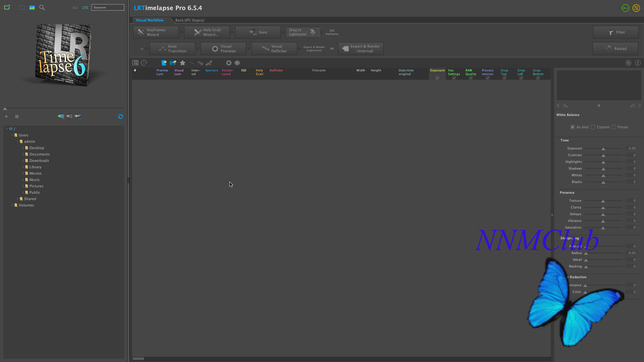Select the Public folder in tree

[35, 192]
